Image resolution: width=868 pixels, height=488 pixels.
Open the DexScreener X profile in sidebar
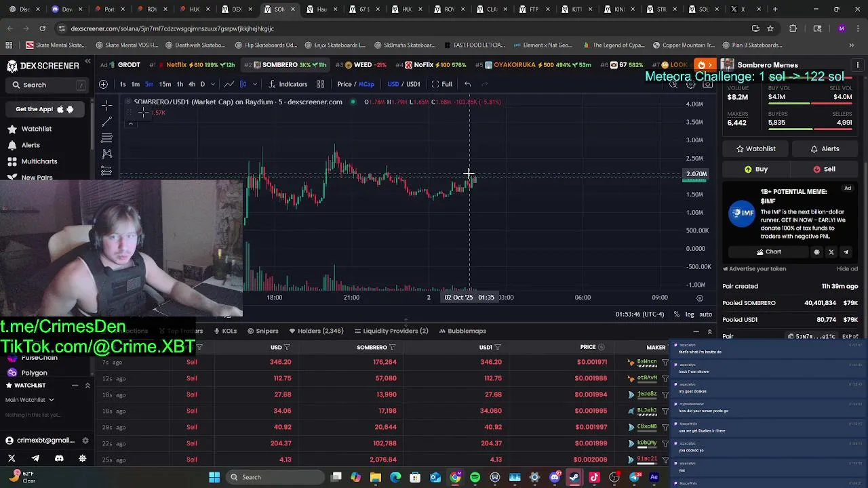tap(12, 459)
